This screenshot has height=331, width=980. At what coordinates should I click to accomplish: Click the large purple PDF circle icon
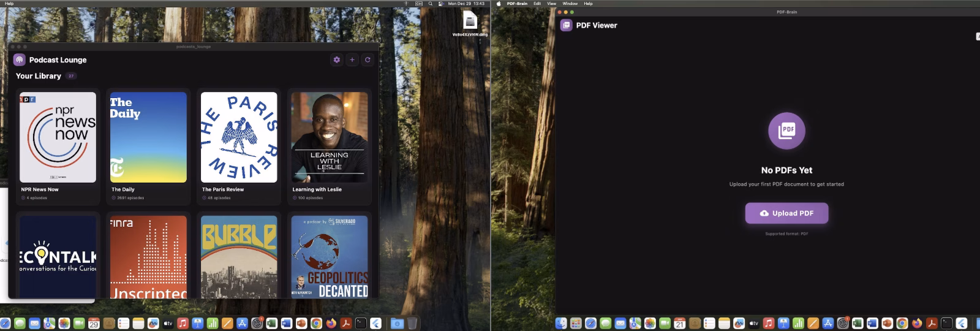(x=786, y=131)
